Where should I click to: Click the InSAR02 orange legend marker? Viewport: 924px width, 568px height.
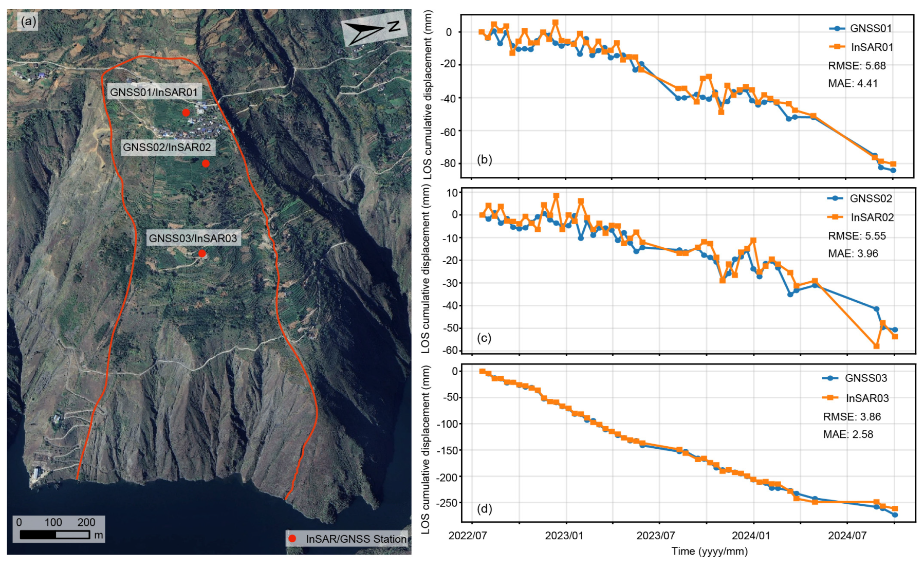[836, 217]
